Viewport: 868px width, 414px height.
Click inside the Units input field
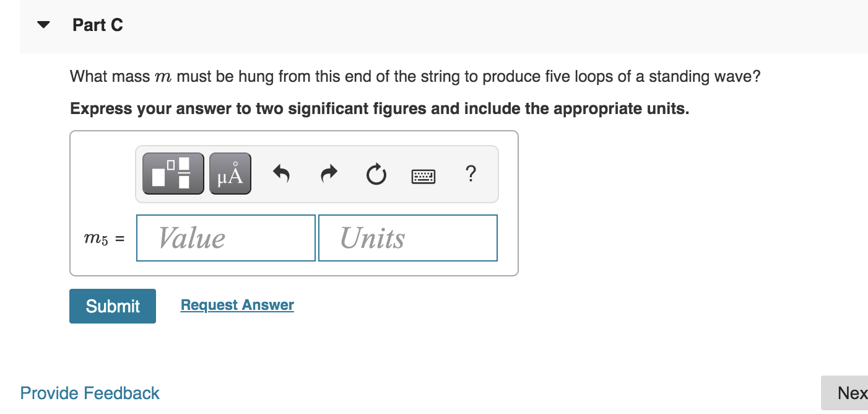pyautogui.click(x=407, y=238)
